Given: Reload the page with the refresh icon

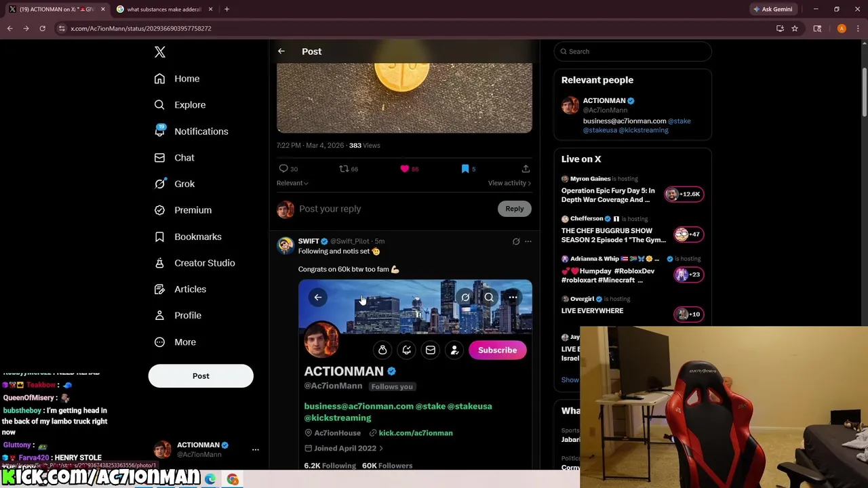Looking at the screenshot, I should coord(42,28).
